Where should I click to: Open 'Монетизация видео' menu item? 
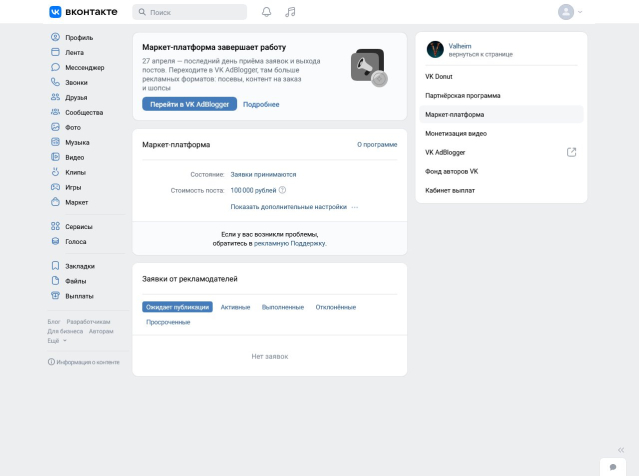456,133
